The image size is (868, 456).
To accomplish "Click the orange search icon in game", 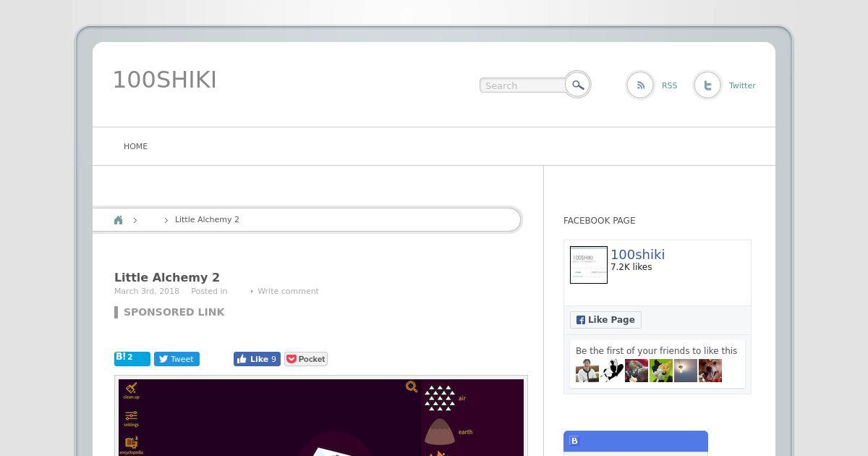I will [x=412, y=387].
